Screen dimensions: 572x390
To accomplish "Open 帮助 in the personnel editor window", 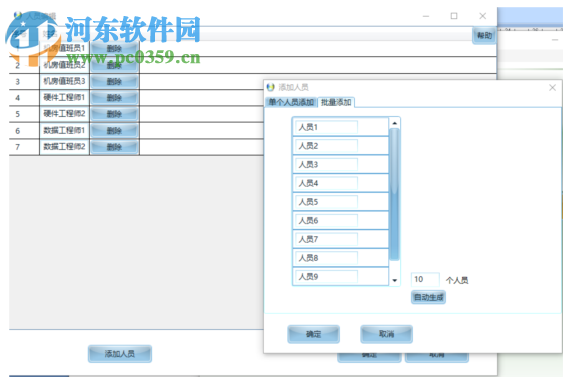I will (x=484, y=36).
